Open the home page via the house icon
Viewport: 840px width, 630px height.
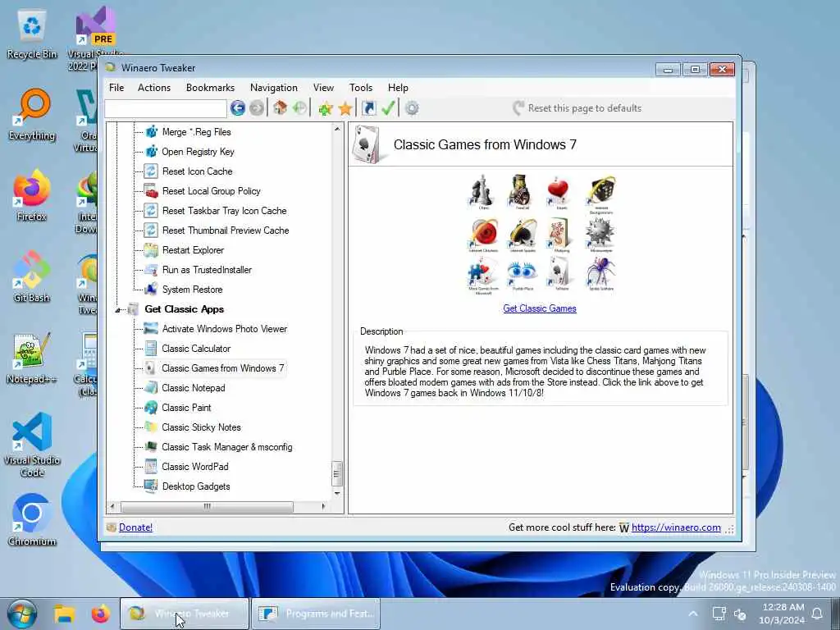tap(280, 107)
